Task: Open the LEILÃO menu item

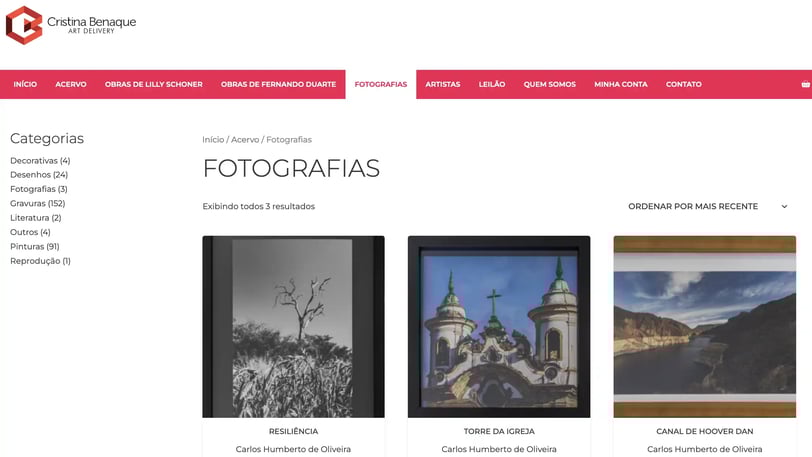Action: coord(492,84)
